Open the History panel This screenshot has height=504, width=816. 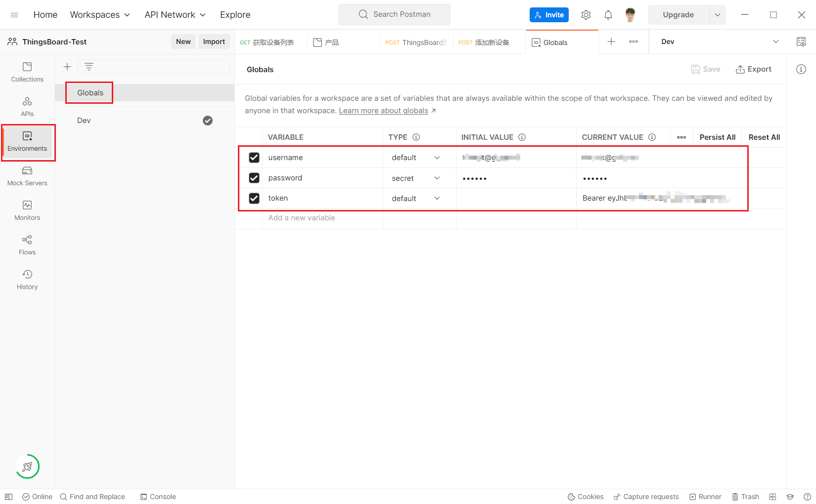coord(27,280)
